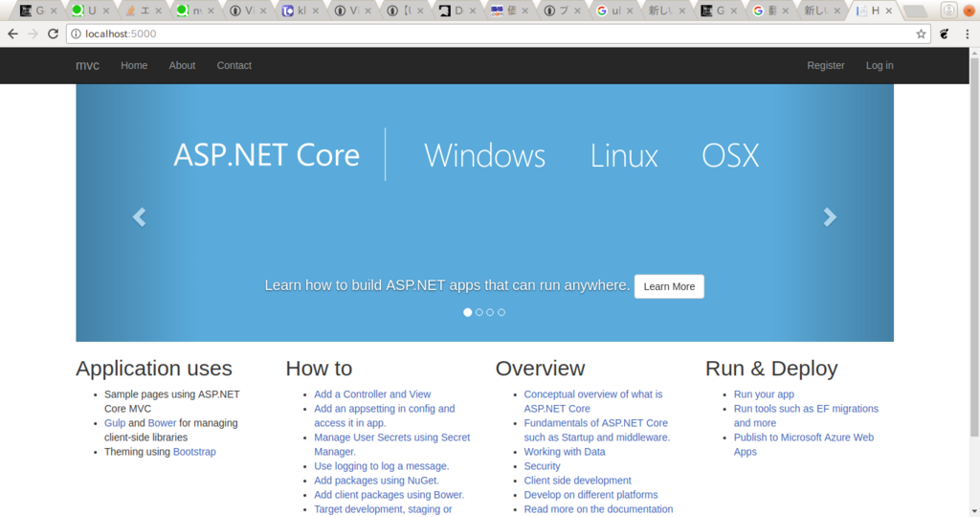Open the Chrome profile avatar button
The image size is (980, 517).
(948, 10)
